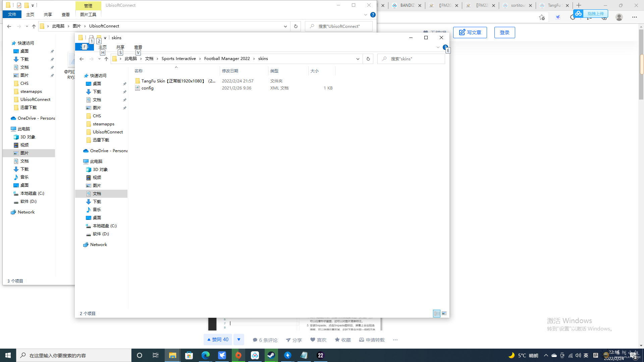This screenshot has height=362, width=644.
Task: Upvote the article with 赞同 40
Action: point(218,340)
